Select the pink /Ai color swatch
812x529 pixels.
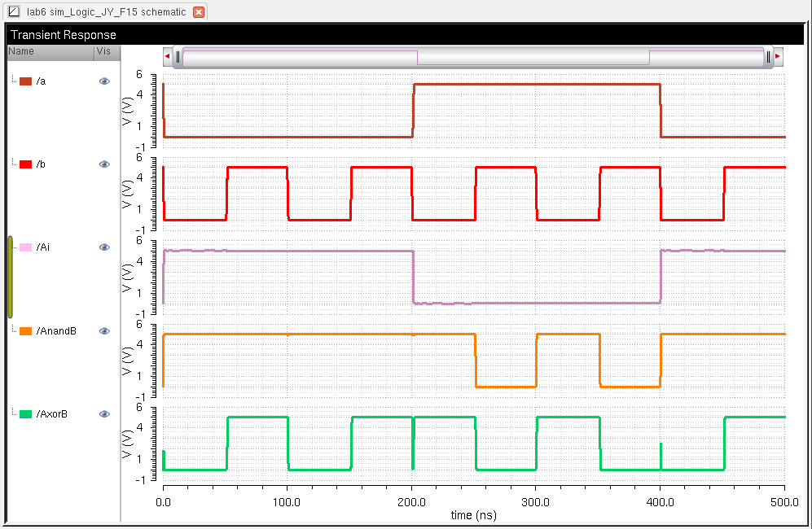[x=25, y=247]
